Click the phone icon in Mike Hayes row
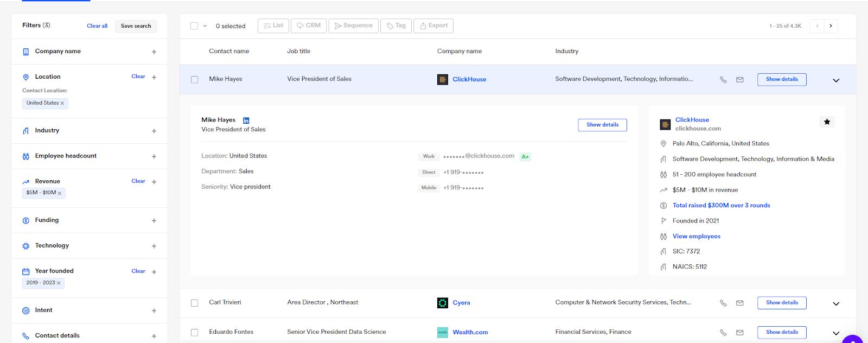The image size is (868, 343). [x=723, y=80]
